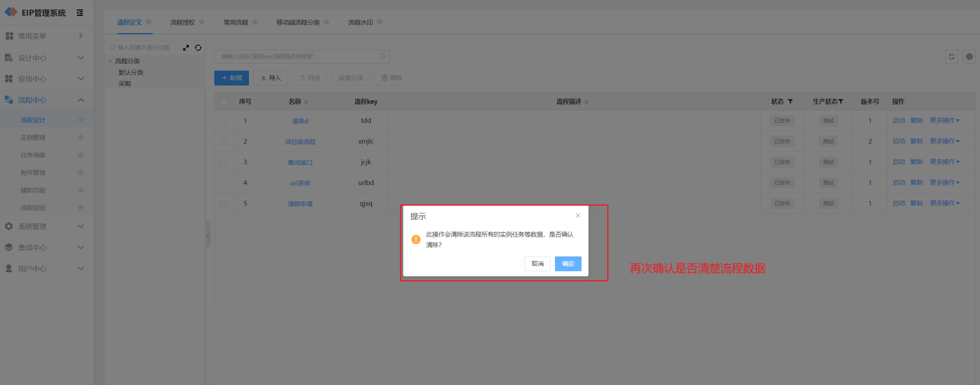Favorite 任务调度 with its star icon
The width and height of the screenshot is (980, 385).
pos(81,155)
